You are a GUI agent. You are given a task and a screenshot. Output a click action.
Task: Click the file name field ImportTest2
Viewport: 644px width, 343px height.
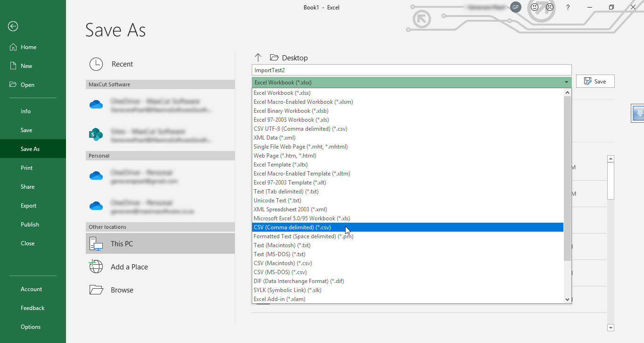412,70
